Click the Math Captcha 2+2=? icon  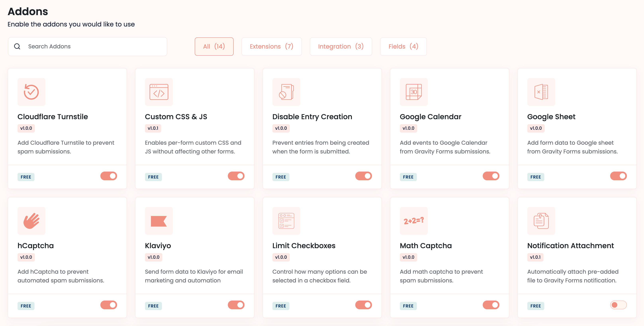point(413,221)
